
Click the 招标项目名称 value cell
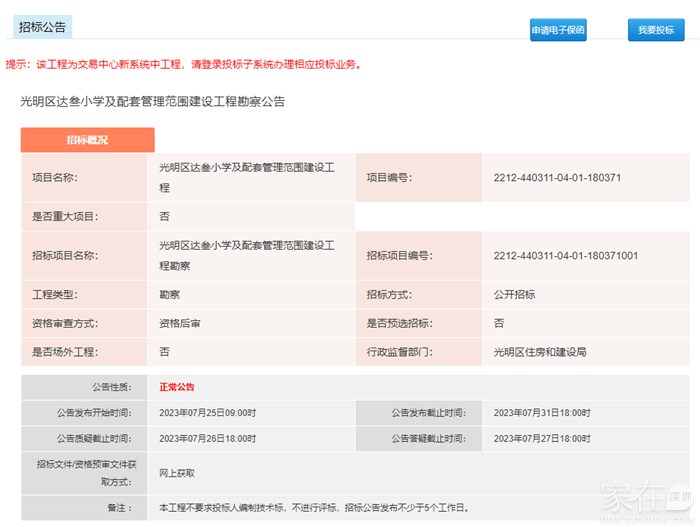pyautogui.click(x=246, y=255)
